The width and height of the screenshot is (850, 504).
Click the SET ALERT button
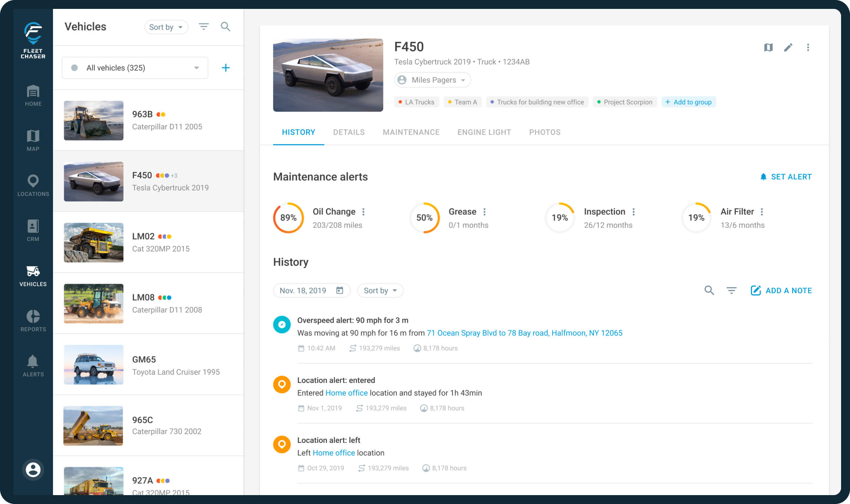(785, 177)
